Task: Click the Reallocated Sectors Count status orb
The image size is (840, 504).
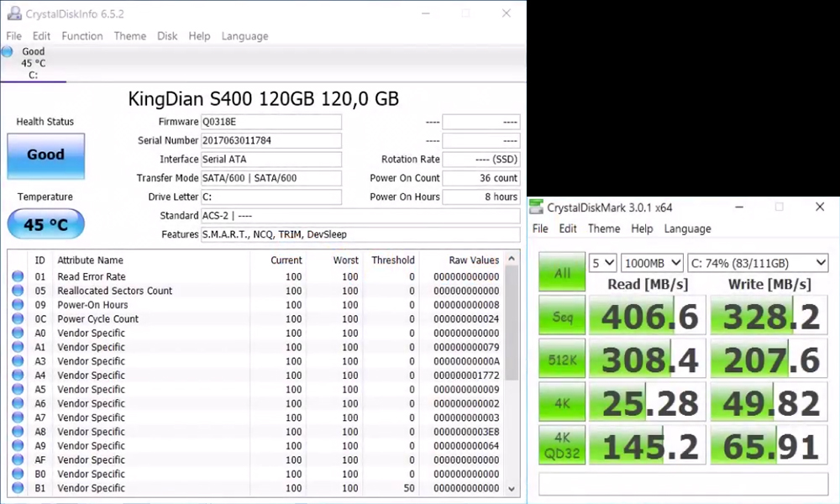Action: click(18, 291)
